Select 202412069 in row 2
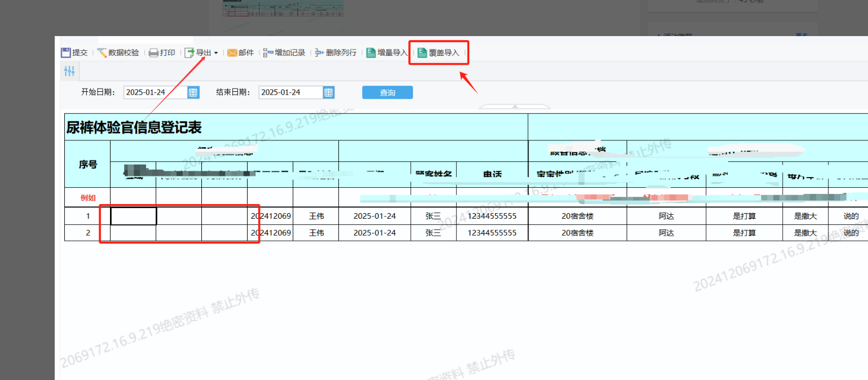This screenshot has height=380, width=868. pyautogui.click(x=271, y=232)
